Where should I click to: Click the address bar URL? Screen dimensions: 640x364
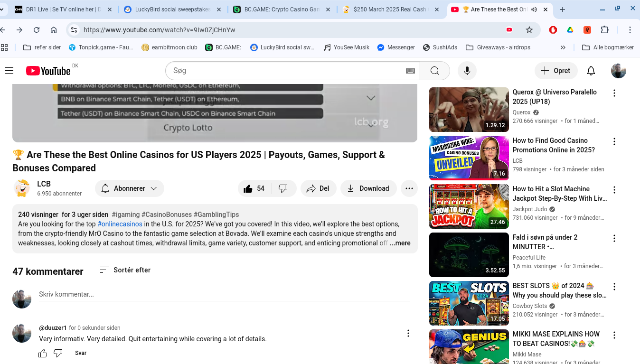tap(160, 30)
